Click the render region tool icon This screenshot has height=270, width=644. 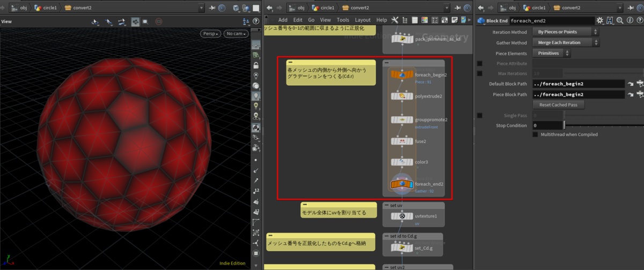click(x=145, y=21)
